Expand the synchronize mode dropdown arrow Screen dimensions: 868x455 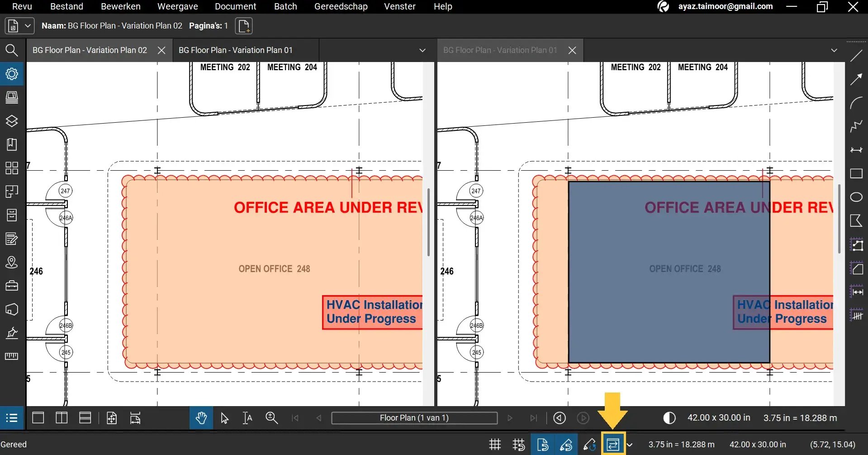point(629,445)
